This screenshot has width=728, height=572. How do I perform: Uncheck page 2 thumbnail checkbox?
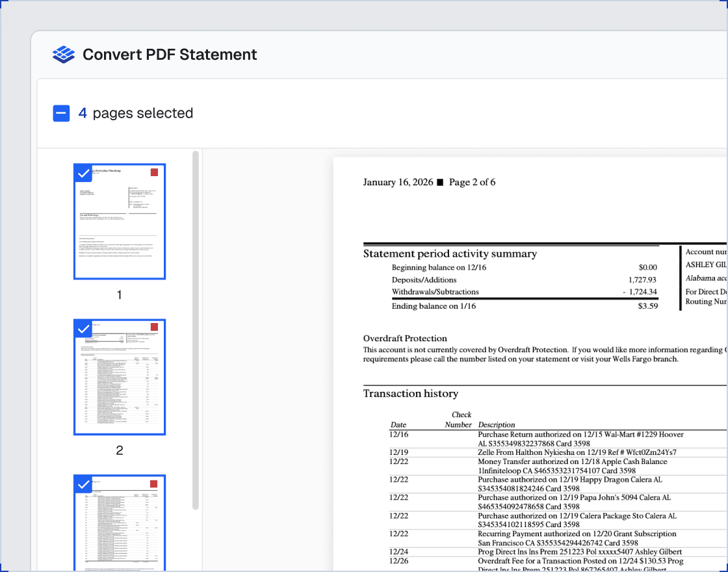[83, 329]
